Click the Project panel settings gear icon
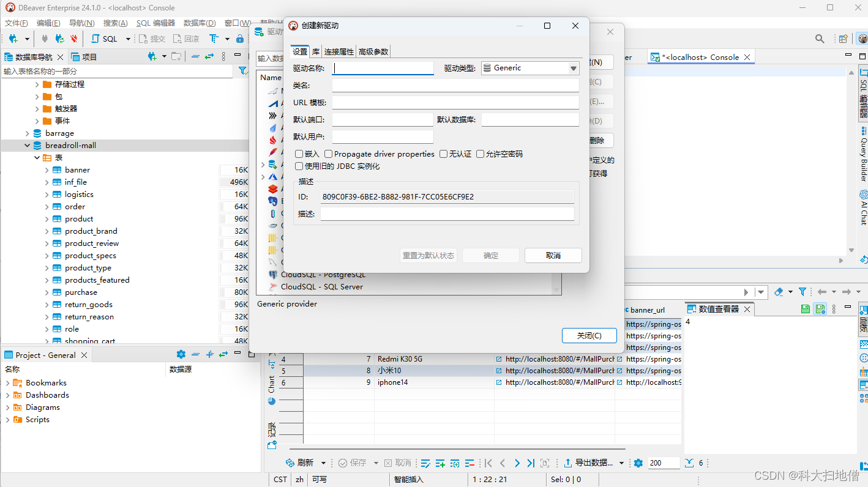868x487 pixels. [x=181, y=354]
